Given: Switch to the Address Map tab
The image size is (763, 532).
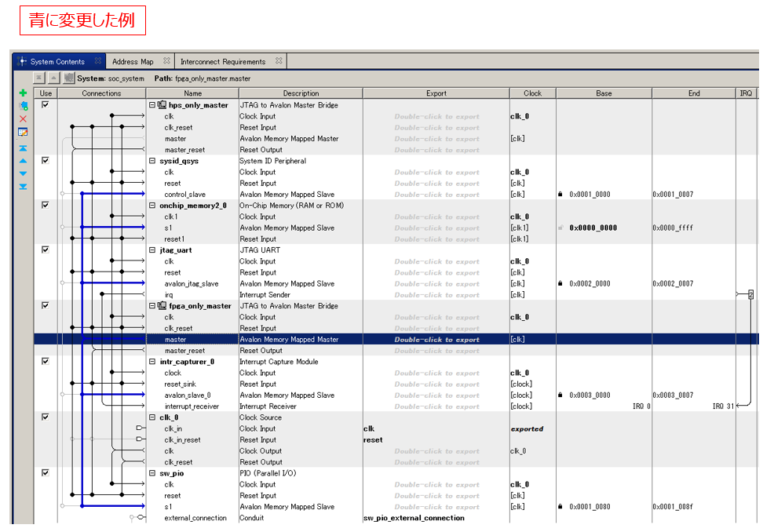Looking at the screenshot, I should coord(133,61).
